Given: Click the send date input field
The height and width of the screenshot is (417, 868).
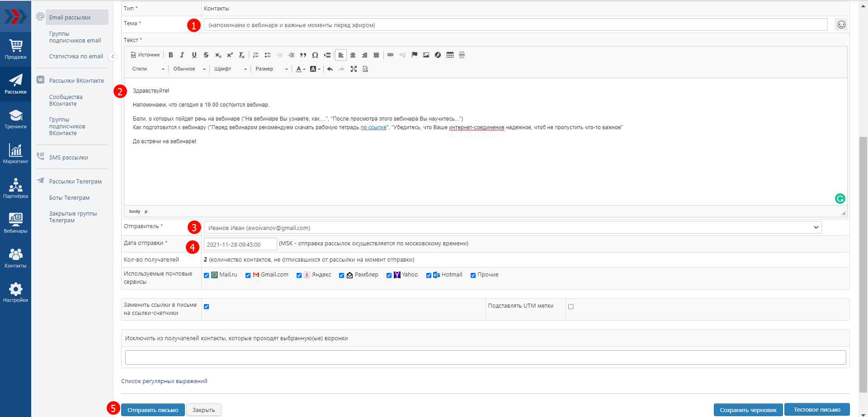Looking at the screenshot, I should pos(240,244).
